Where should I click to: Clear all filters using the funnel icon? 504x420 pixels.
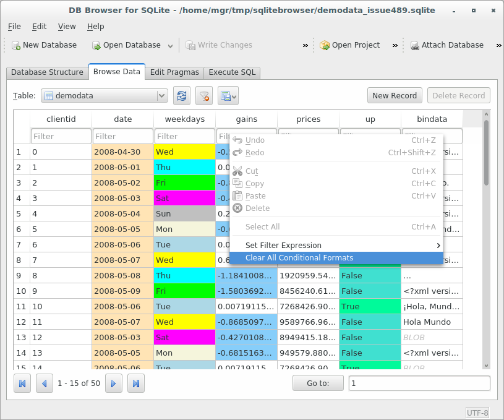(x=204, y=96)
